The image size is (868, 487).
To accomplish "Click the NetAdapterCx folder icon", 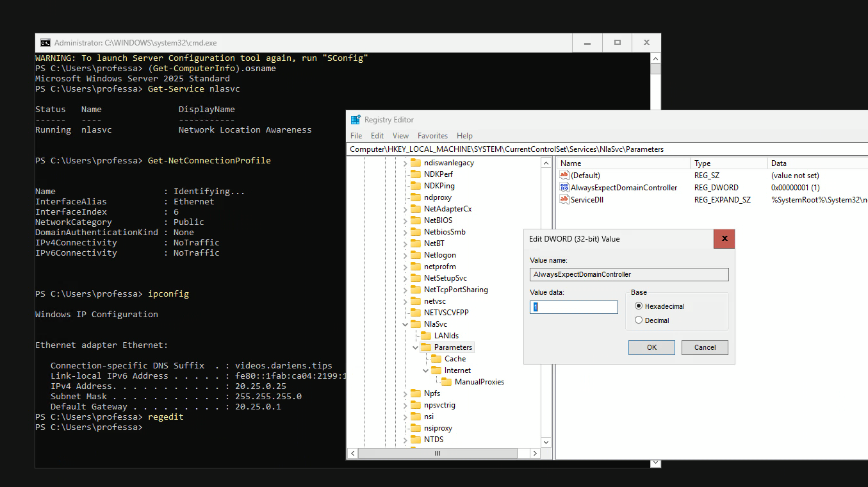I will [x=416, y=209].
